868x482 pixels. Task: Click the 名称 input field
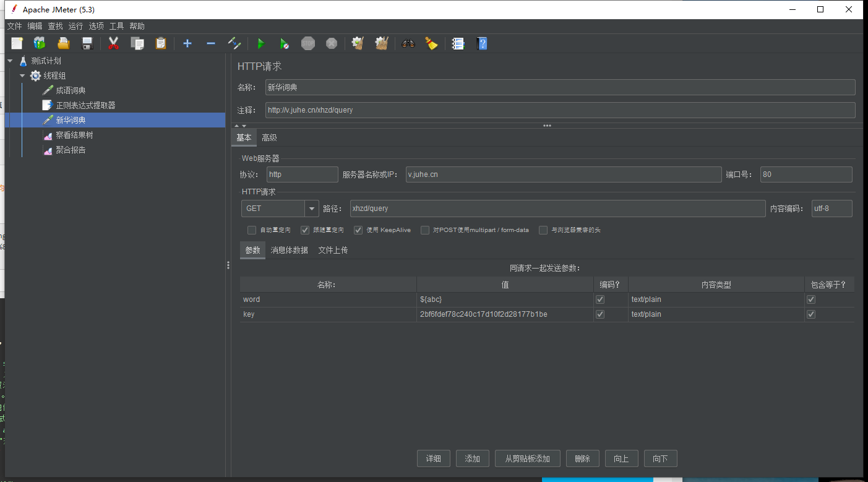(x=560, y=87)
